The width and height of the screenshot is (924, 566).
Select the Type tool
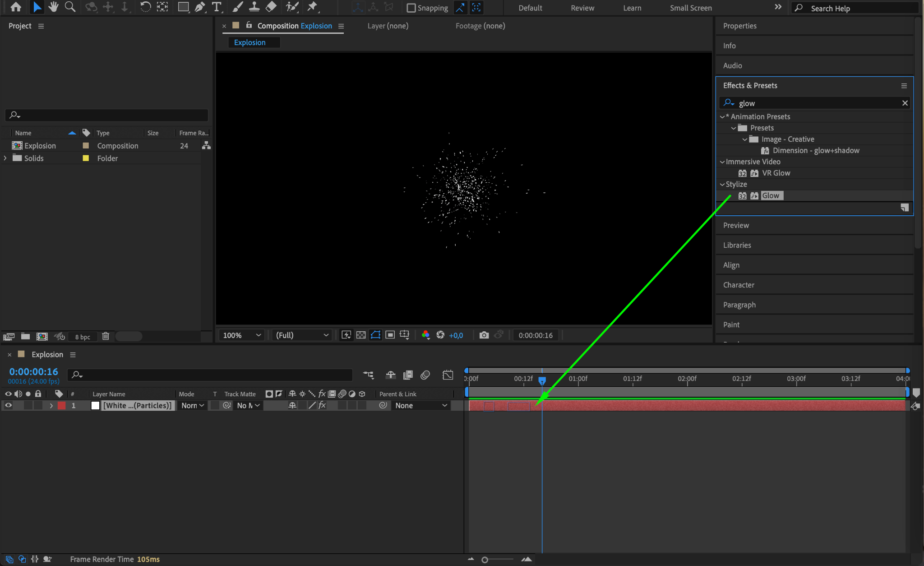pos(217,7)
